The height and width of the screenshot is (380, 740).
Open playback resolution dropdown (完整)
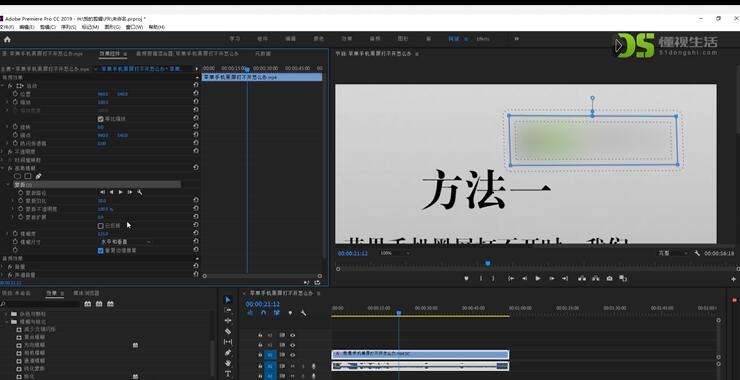[x=673, y=253]
